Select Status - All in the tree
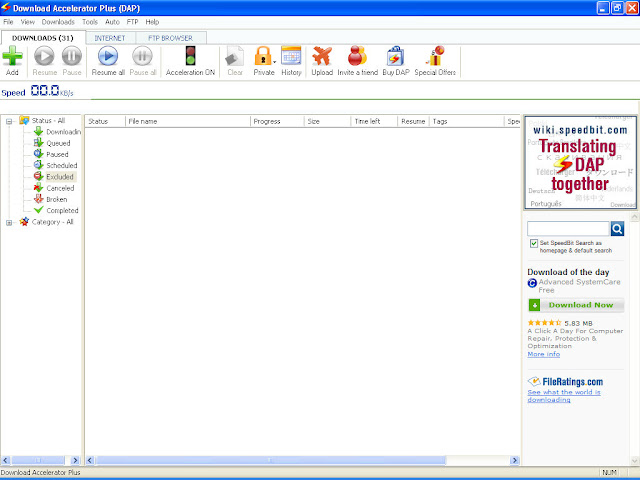The image size is (640, 480). (x=48, y=120)
